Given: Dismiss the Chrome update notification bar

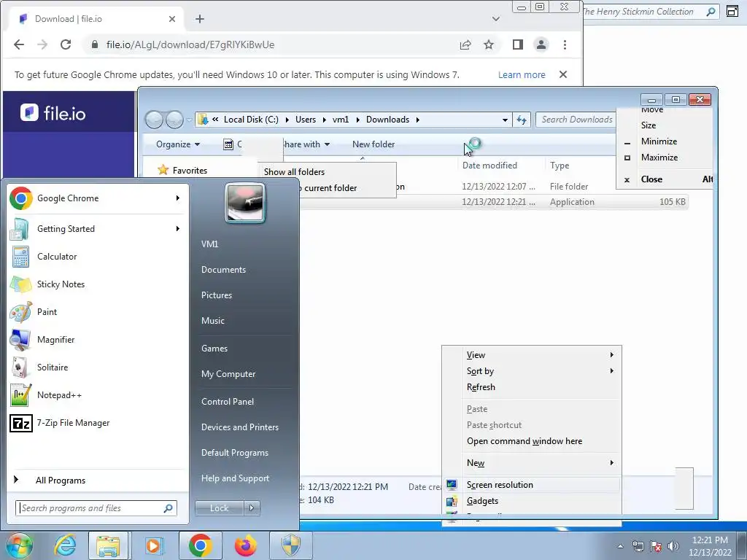Looking at the screenshot, I should point(563,75).
